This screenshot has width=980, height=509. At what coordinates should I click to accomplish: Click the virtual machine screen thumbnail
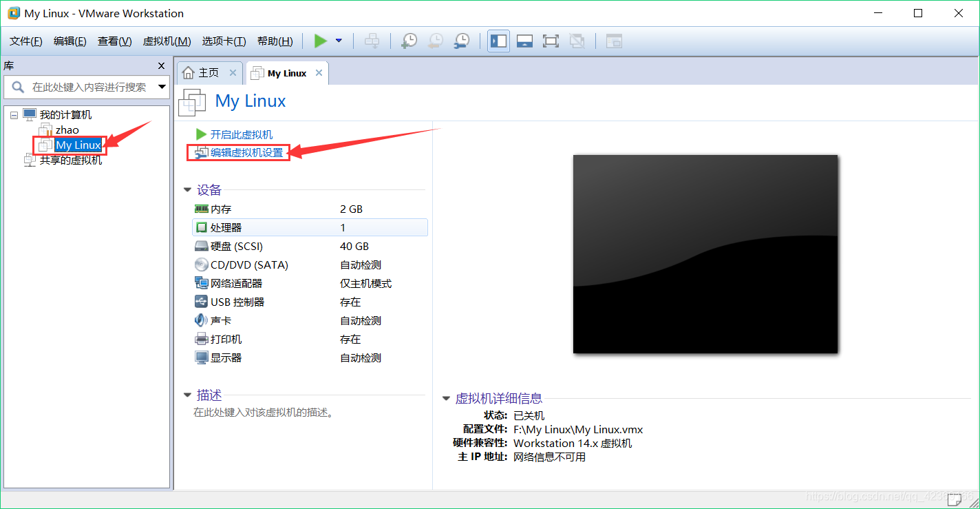(705, 254)
